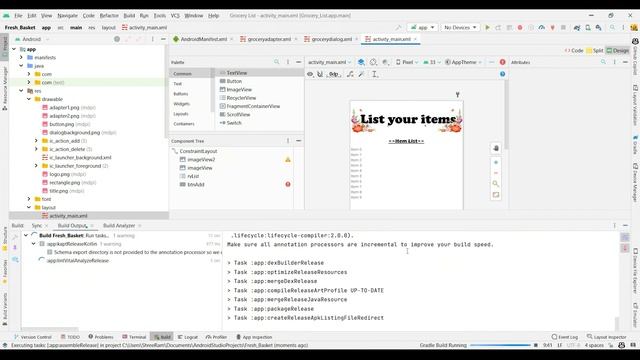The height and width of the screenshot is (360, 640).
Task: Click the imageView2 warning triangle icon
Action: [288, 160]
